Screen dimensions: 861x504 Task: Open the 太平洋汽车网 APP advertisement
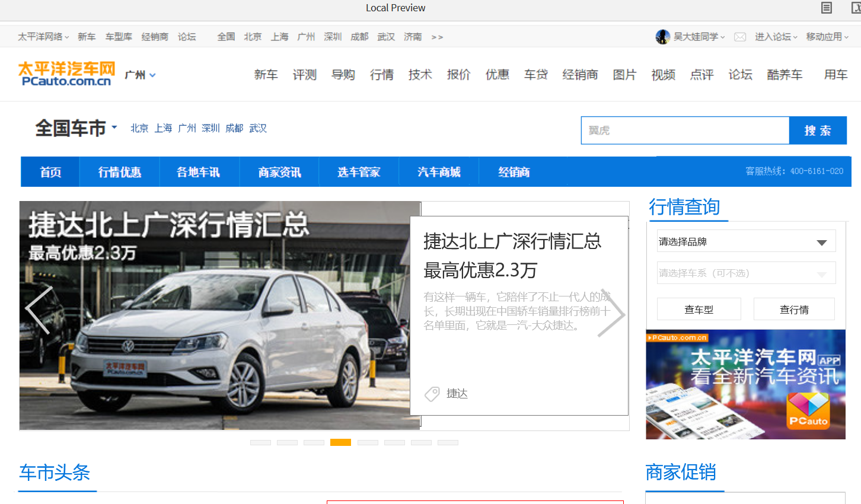click(x=745, y=384)
